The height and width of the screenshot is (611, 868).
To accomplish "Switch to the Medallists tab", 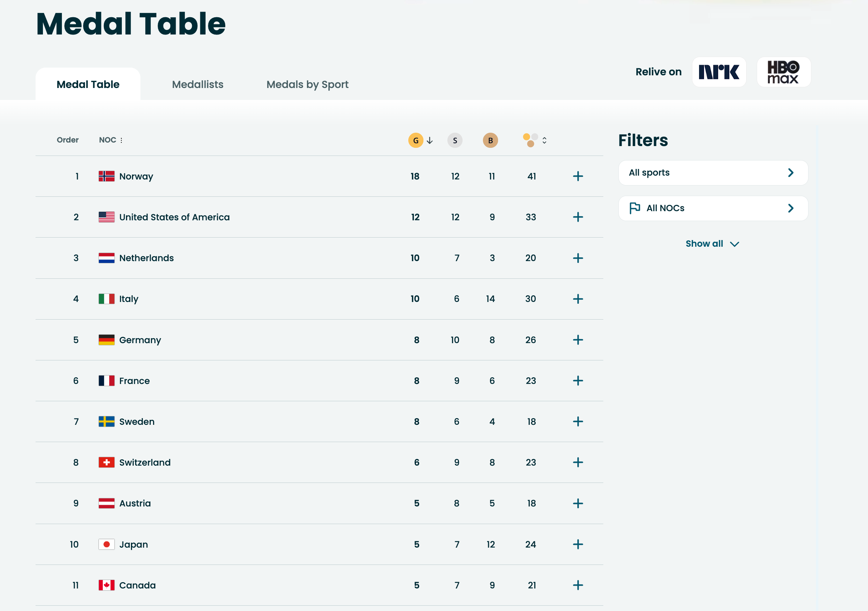I will click(197, 84).
